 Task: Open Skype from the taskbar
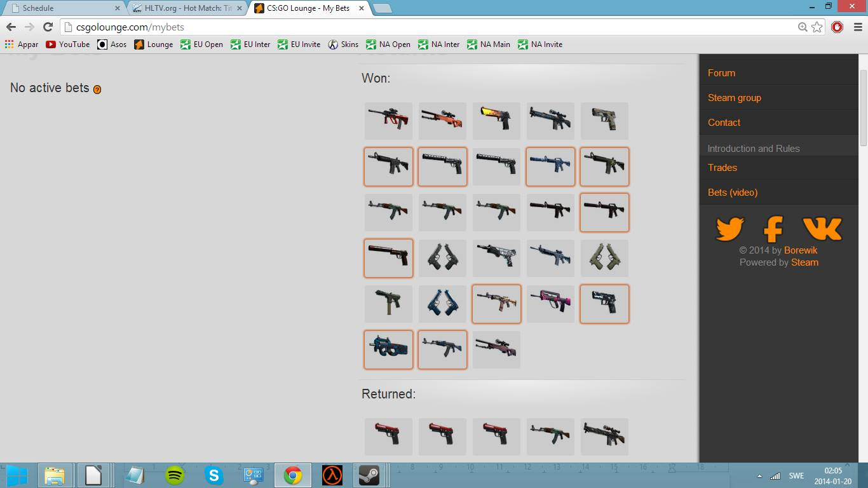click(214, 475)
